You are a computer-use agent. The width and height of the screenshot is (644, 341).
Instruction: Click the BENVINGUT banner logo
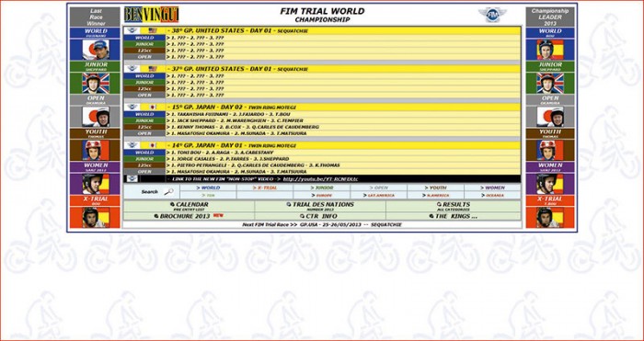pyautogui.click(x=152, y=15)
